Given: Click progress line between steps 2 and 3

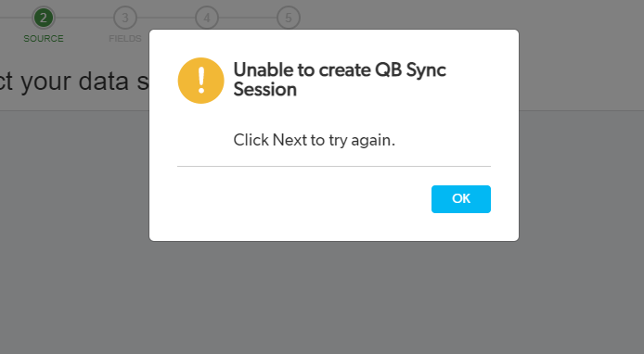Looking at the screenshot, I should coord(84,18).
